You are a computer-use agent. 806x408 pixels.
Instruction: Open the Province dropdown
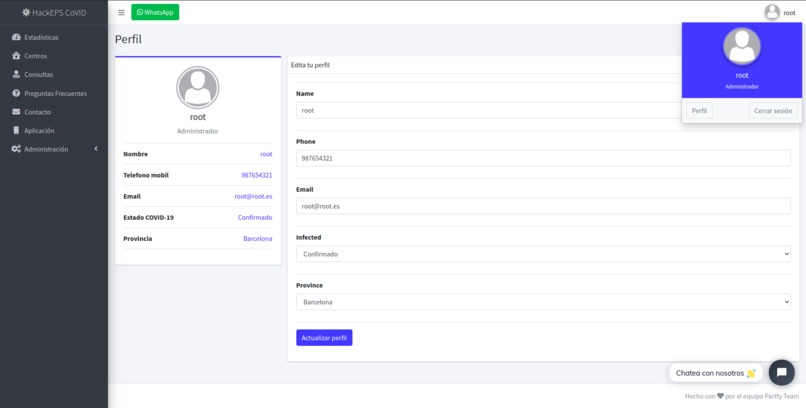point(543,302)
